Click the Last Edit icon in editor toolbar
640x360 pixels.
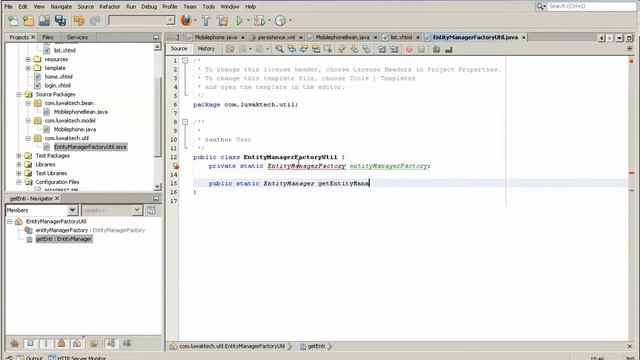[x=230, y=49]
